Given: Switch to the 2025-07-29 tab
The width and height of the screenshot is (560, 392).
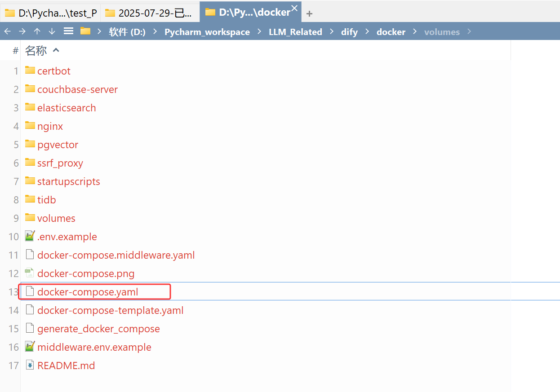Looking at the screenshot, I should coord(150,13).
